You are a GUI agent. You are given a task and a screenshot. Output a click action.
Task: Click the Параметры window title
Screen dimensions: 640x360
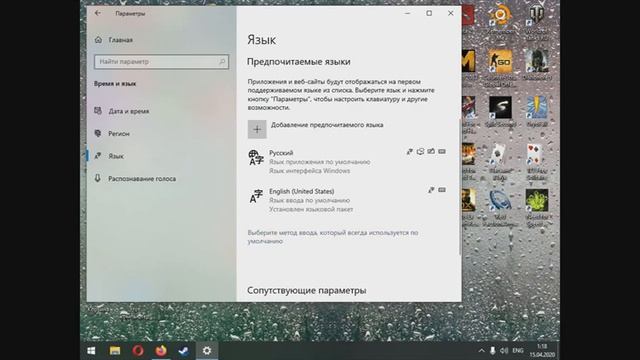click(x=130, y=13)
